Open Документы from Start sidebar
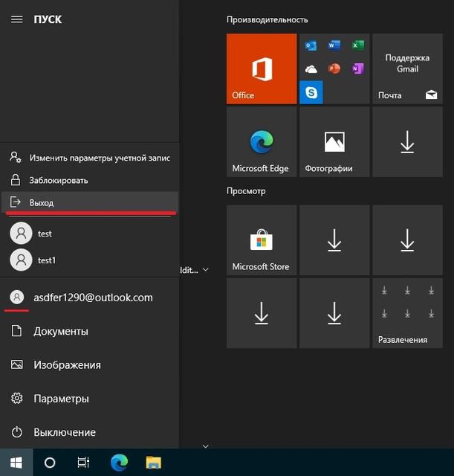 [x=90, y=331]
